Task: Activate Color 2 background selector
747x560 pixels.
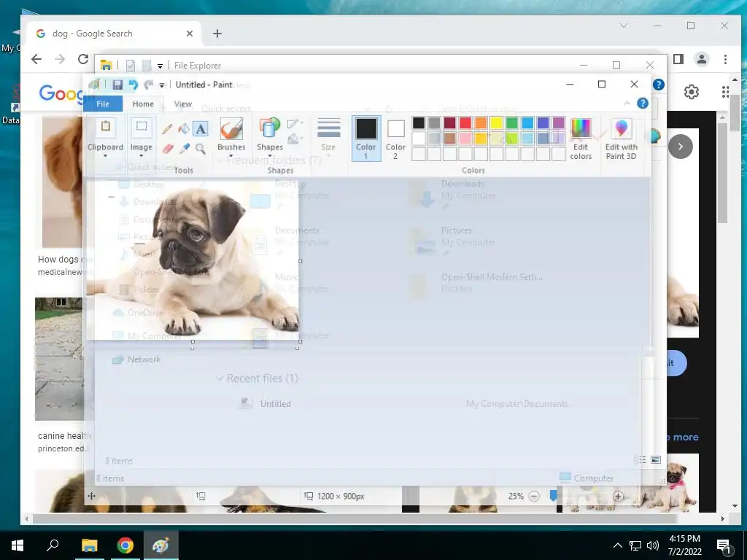Action: (395, 139)
